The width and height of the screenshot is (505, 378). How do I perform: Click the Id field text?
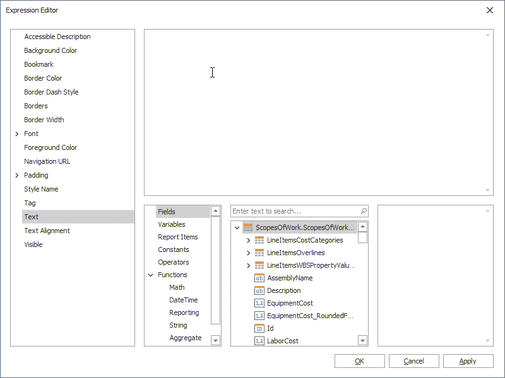(x=270, y=329)
